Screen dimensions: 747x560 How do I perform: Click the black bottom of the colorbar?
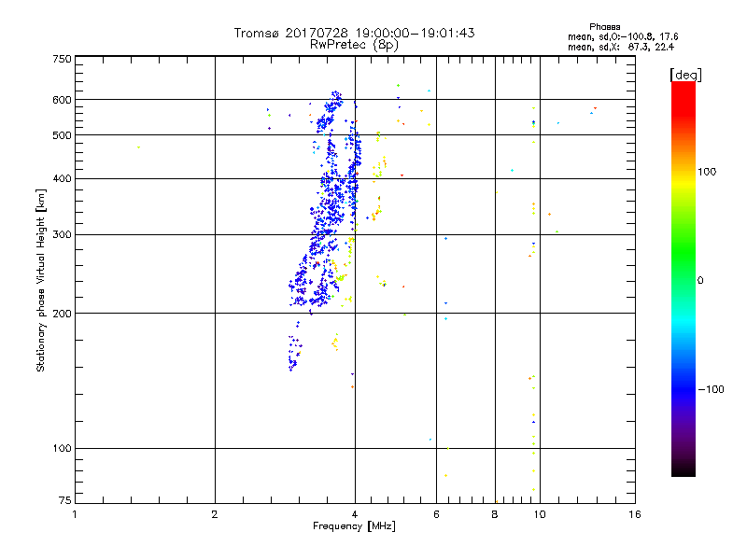(684, 469)
